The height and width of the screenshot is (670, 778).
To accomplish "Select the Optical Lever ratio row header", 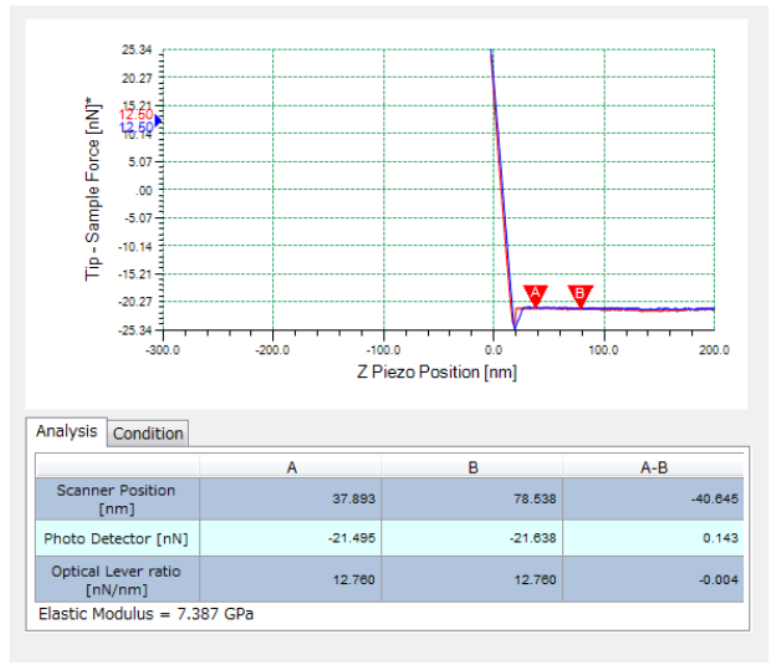I will click(x=117, y=579).
